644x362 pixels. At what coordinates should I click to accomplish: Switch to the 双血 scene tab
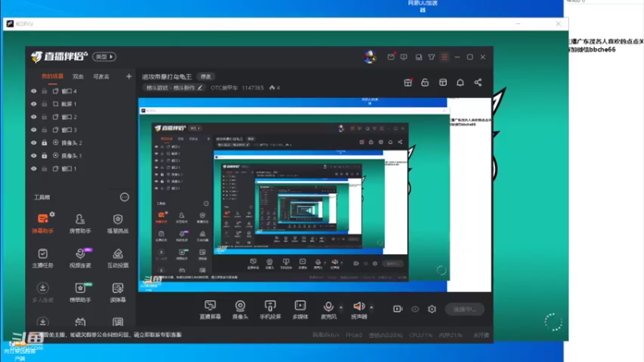(x=78, y=76)
